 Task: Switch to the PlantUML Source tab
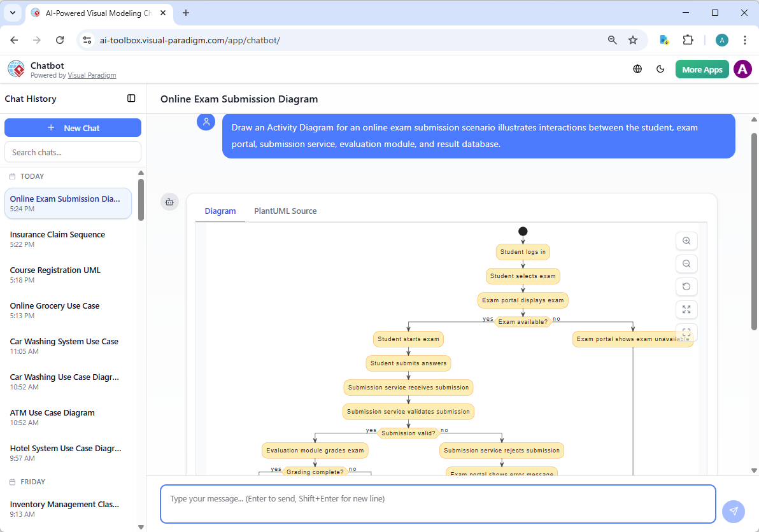(285, 211)
